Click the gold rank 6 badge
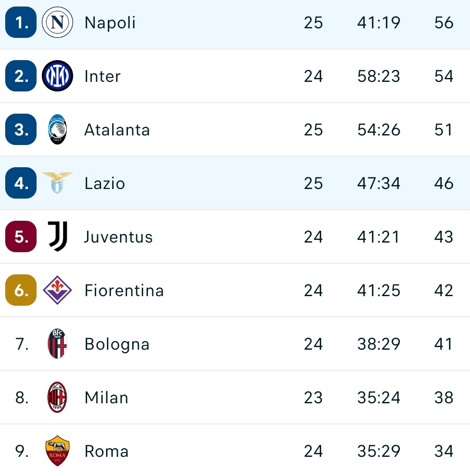The image size is (470, 476). pos(21,290)
